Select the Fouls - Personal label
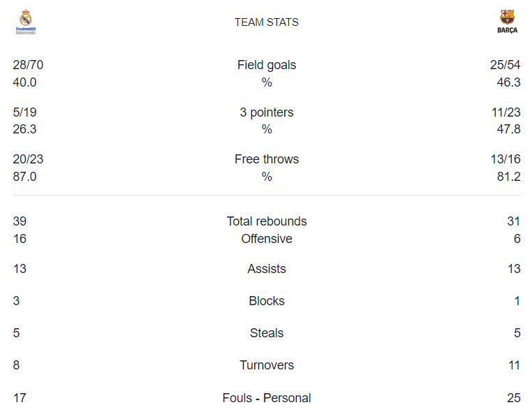Image resolution: width=532 pixels, height=419 pixels. 267,398
